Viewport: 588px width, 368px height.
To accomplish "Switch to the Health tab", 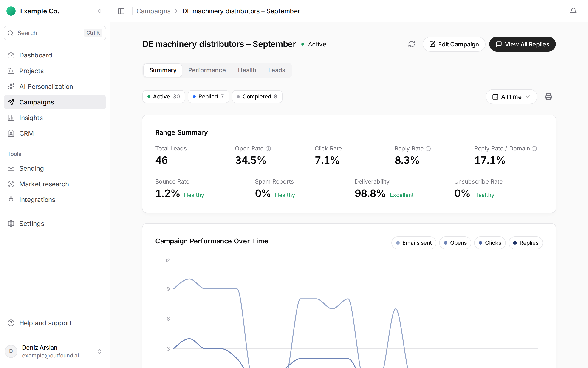I will click(247, 70).
